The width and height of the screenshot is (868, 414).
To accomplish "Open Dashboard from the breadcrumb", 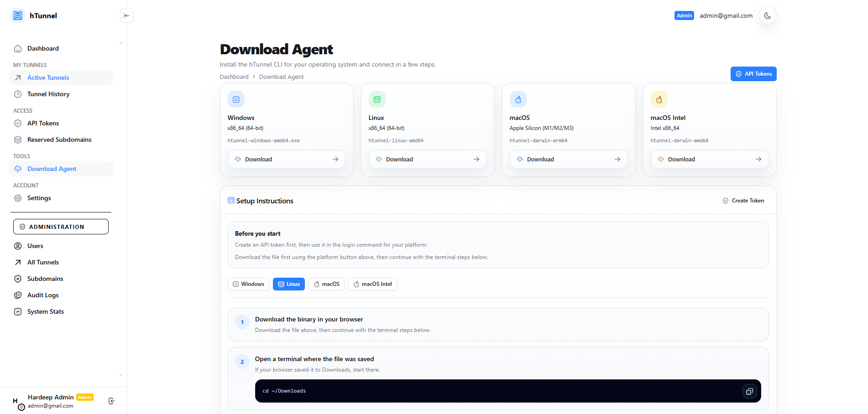I will 234,77.
